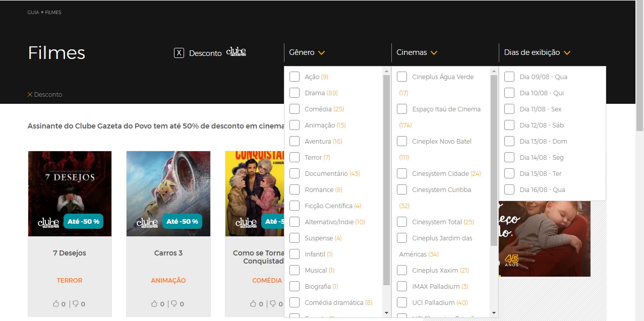This screenshot has width=644, height=321.
Task: Tick Dia 15/08 - Ter checkbox
Action: [509, 173]
